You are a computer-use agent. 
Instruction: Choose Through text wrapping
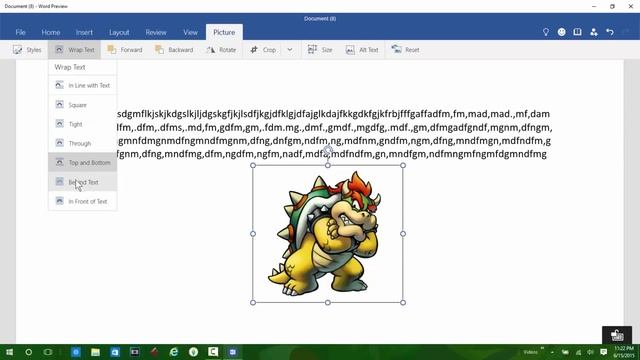tap(82, 143)
